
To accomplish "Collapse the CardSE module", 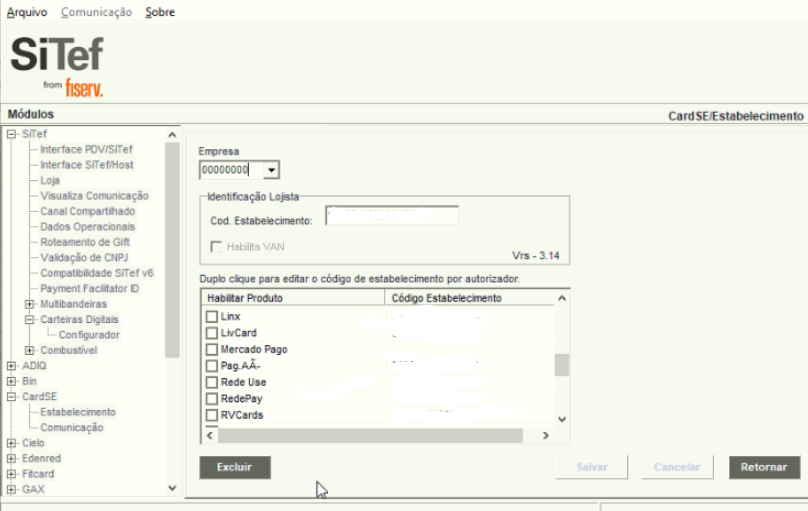I will click(11, 397).
